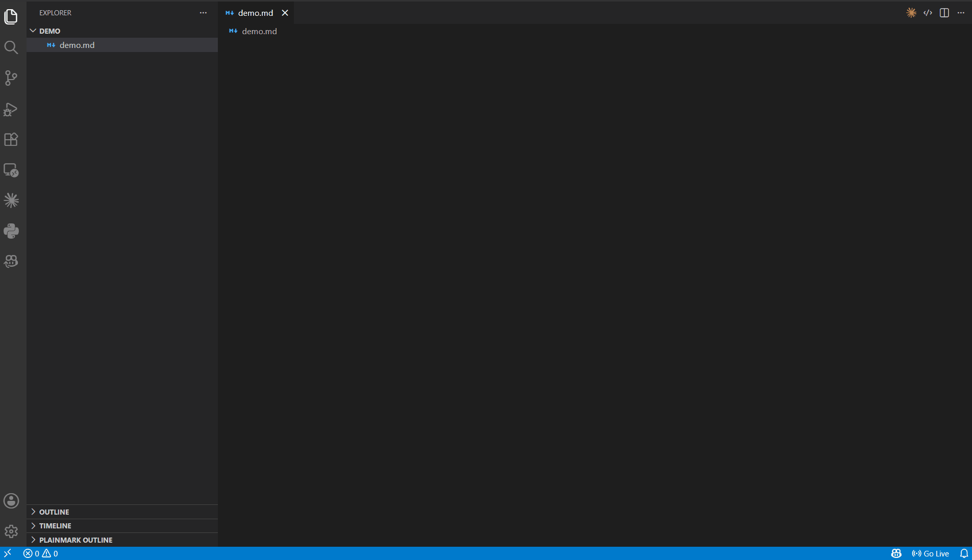
Task: Start Go Live server
Action: coord(930,553)
